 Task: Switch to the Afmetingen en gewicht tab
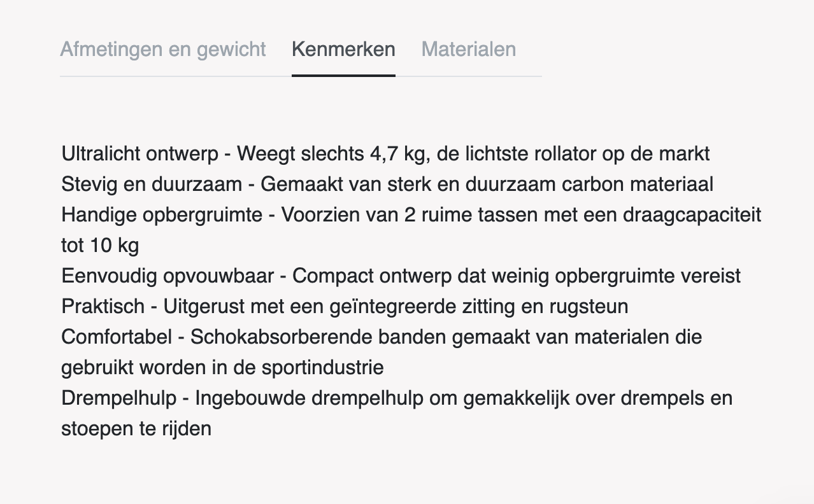click(163, 50)
